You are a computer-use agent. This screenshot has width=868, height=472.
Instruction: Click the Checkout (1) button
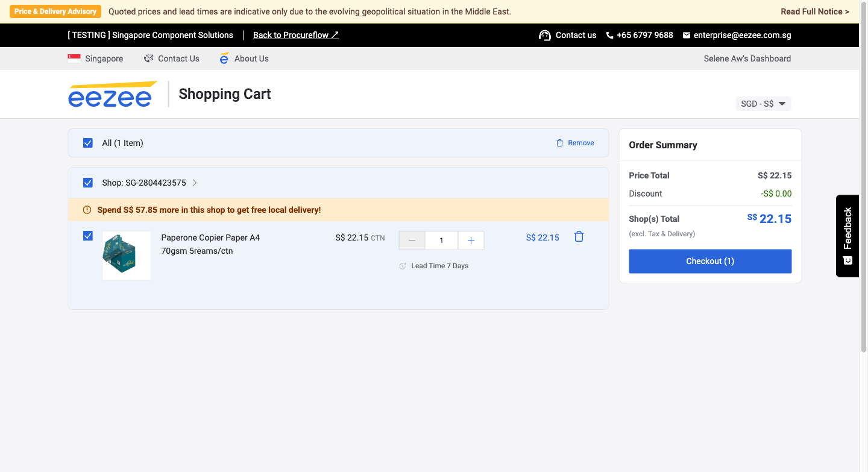click(710, 261)
